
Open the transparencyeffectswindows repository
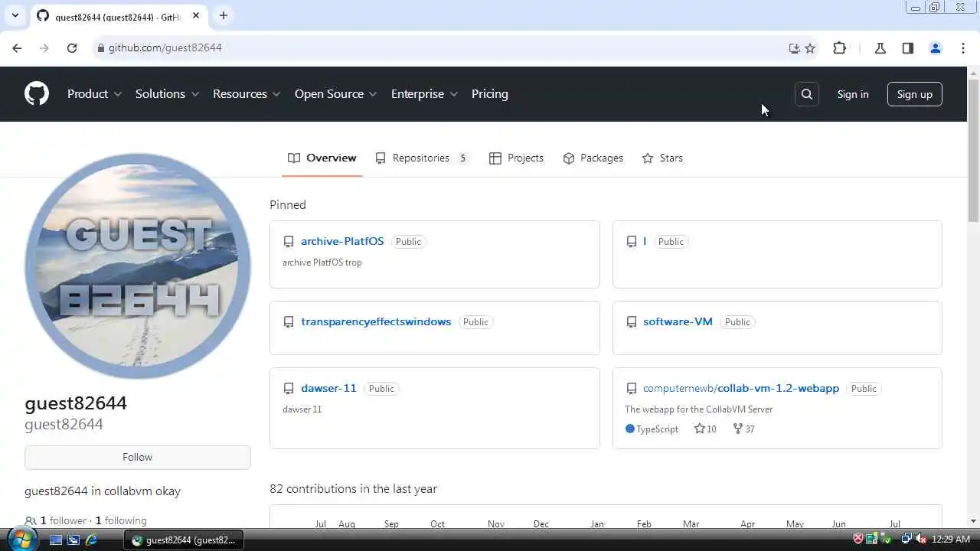pyautogui.click(x=376, y=321)
